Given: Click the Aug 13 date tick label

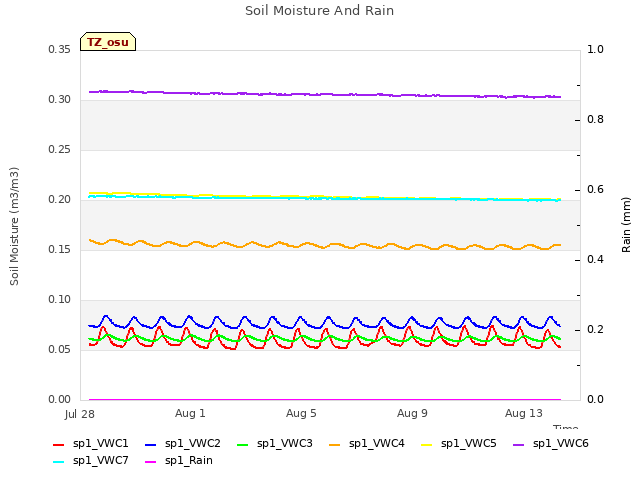Looking at the screenshot, I should pos(524,413).
